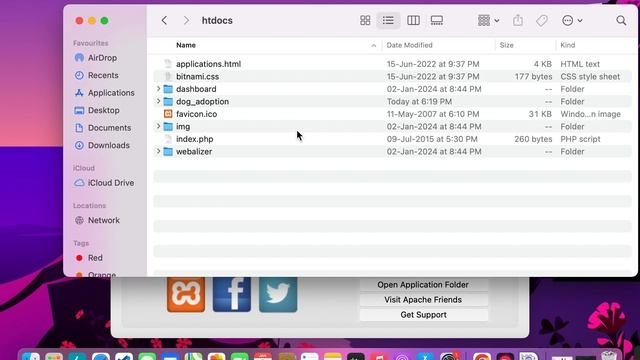The image size is (640, 360).
Task: Go forward with the Finder forward arrow
Action: point(186,20)
